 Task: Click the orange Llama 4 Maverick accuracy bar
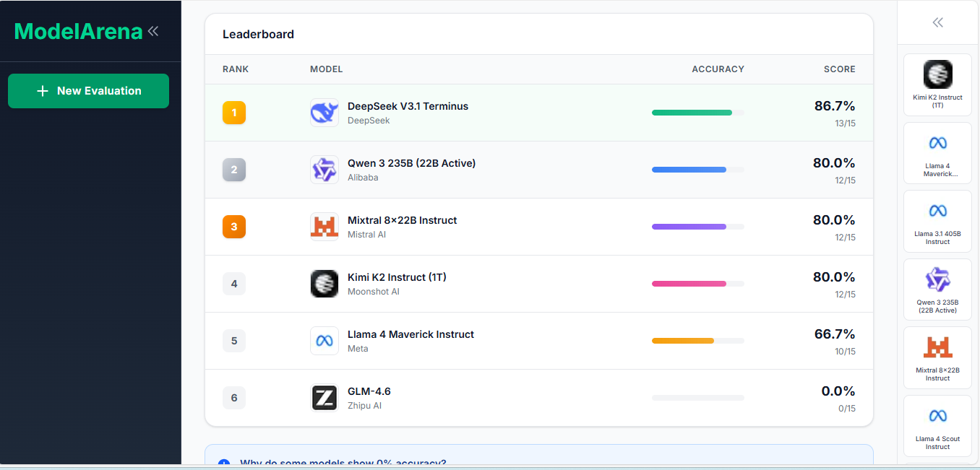(x=683, y=341)
